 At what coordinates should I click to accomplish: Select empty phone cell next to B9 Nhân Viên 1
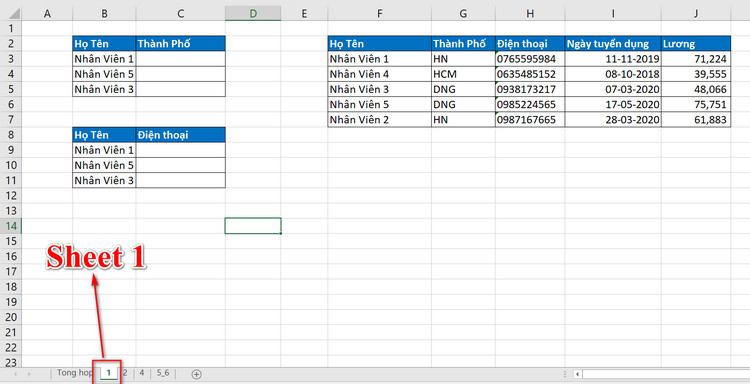[180, 150]
